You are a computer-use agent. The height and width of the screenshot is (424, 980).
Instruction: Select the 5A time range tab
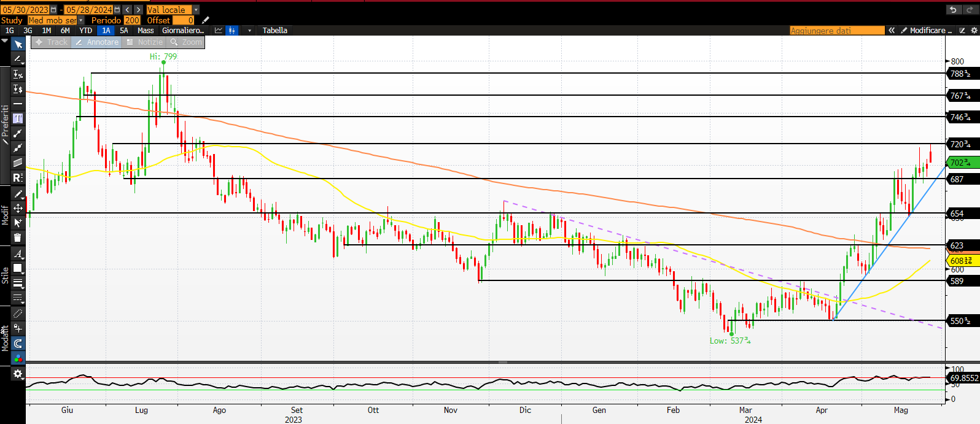coord(124,30)
